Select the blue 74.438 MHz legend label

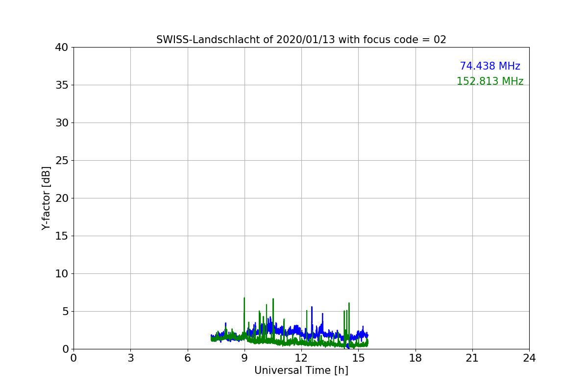point(490,66)
